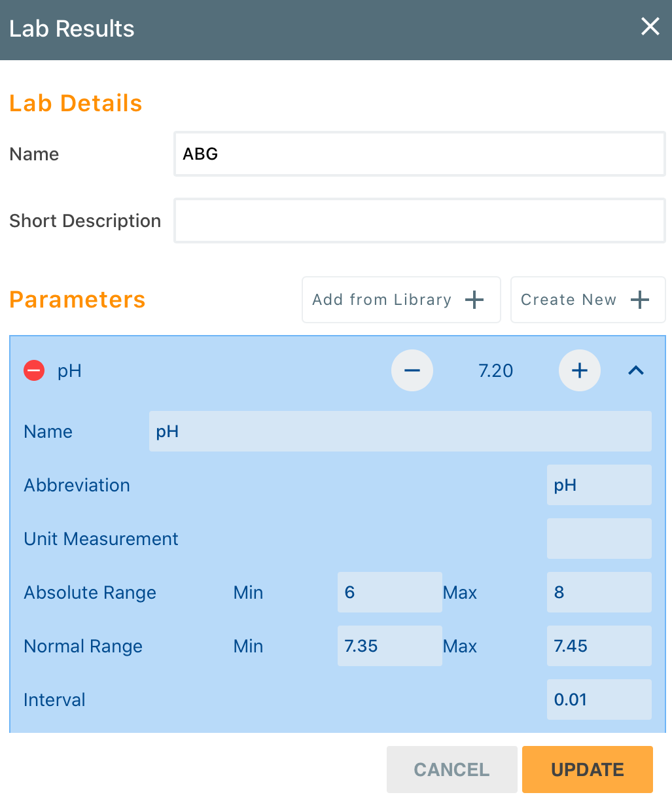Click the Normal Range Min field showing 7.35
672x797 pixels.
tap(389, 646)
